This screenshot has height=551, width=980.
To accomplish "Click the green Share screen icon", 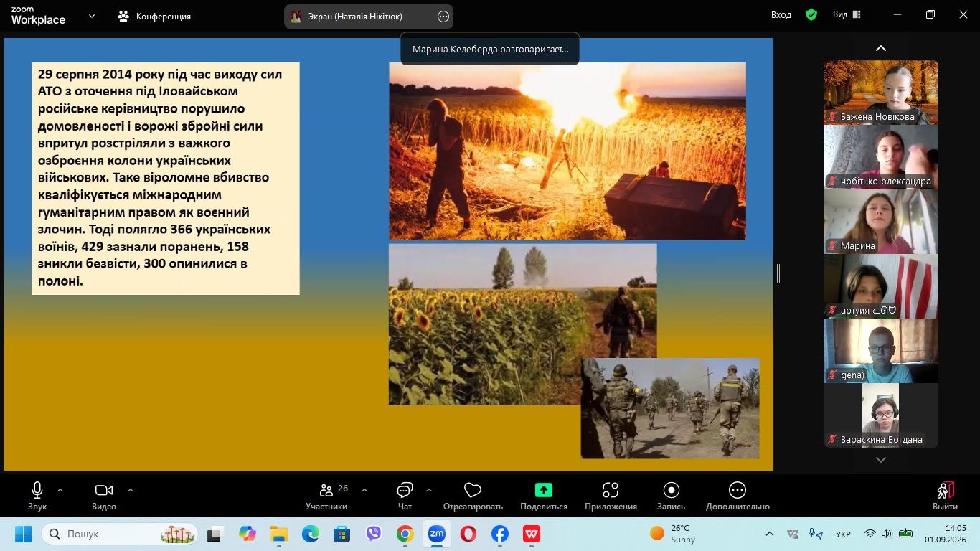I will 544,490.
